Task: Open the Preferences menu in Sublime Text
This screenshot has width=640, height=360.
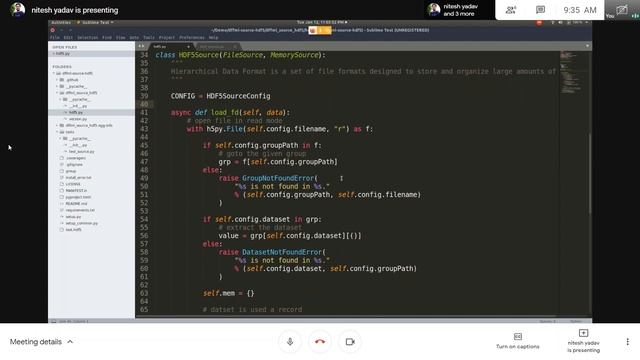Action: pyautogui.click(x=191, y=38)
